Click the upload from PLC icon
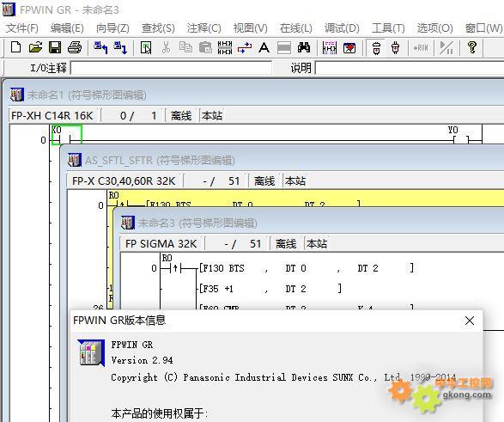 (x=100, y=47)
